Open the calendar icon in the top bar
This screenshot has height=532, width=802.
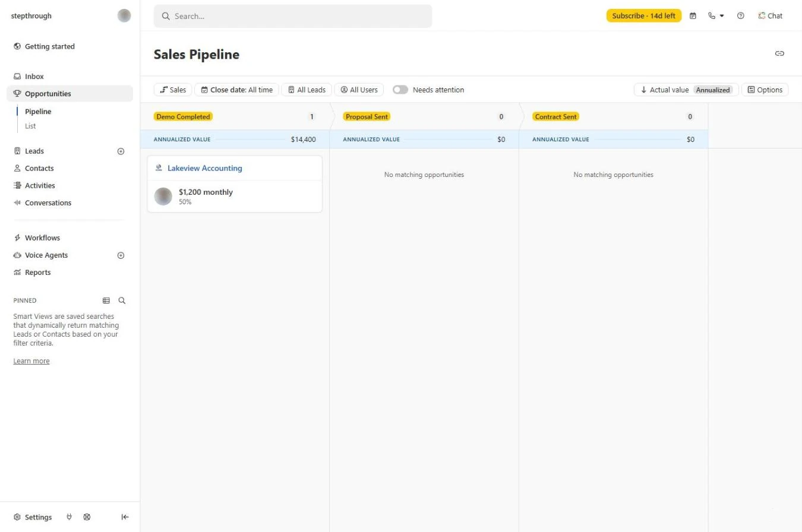coord(693,16)
